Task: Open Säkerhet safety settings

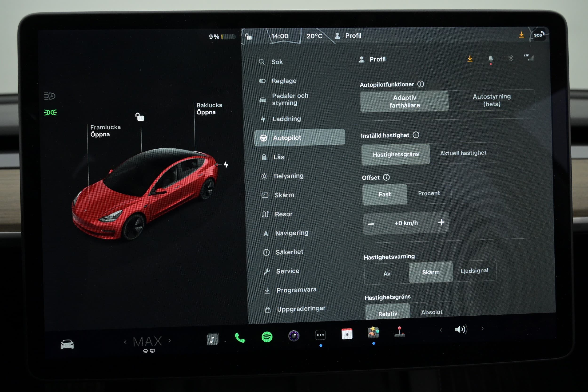Action: point(283,252)
